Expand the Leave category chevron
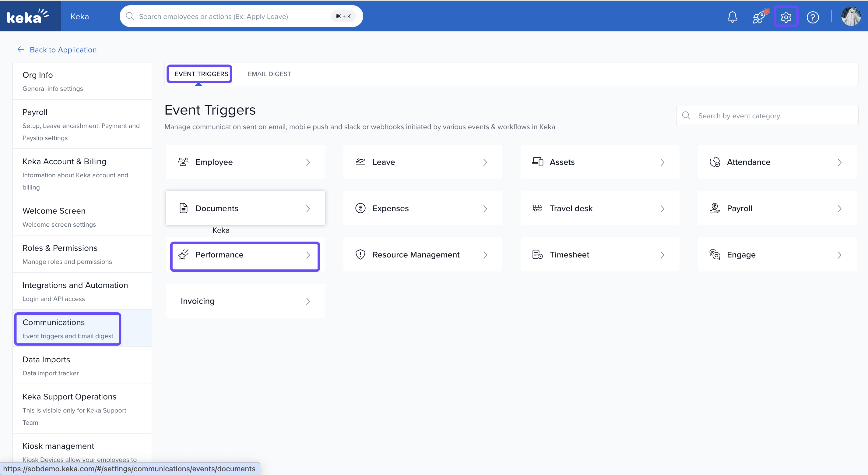This screenshot has height=475, width=868. tap(485, 162)
